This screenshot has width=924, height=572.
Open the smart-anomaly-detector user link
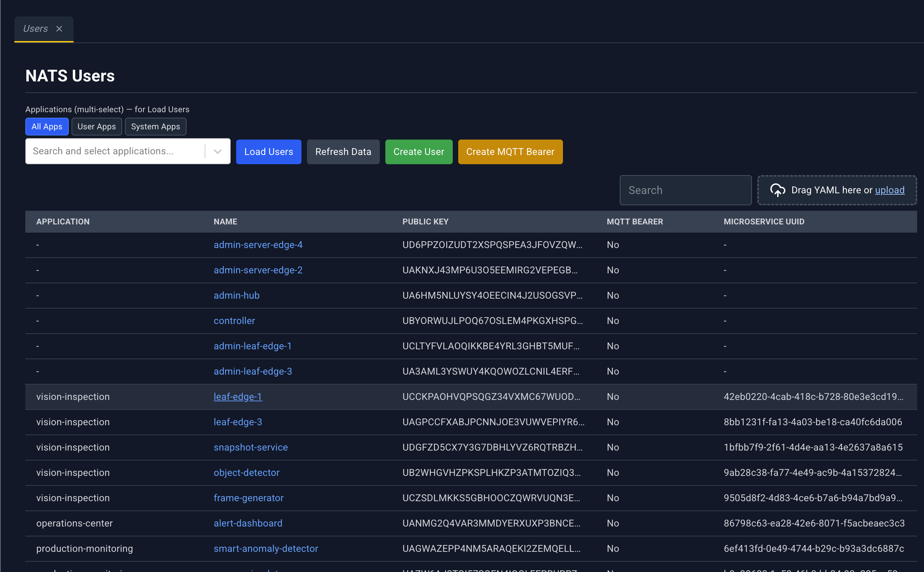(x=266, y=549)
